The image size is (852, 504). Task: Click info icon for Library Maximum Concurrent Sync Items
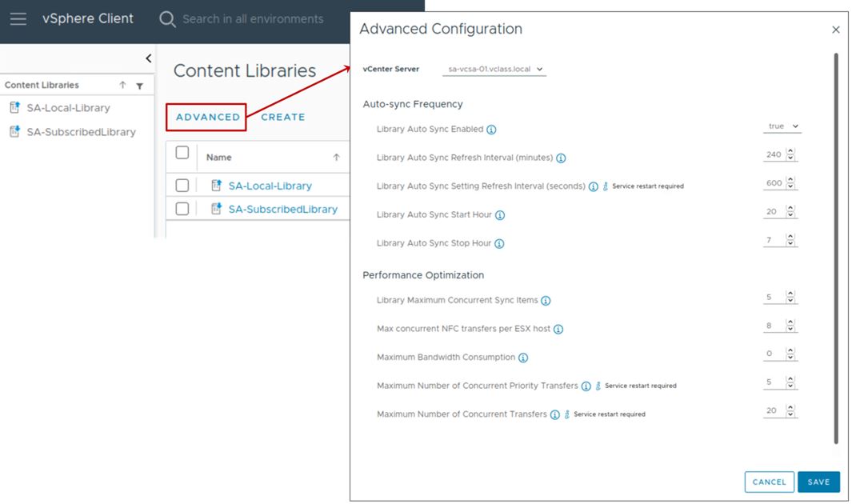coord(546,301)
